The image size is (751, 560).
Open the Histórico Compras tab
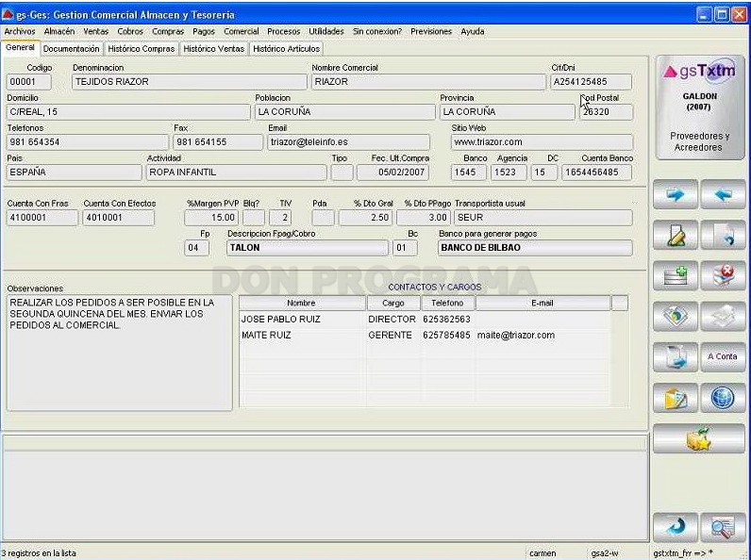[142, 49]
